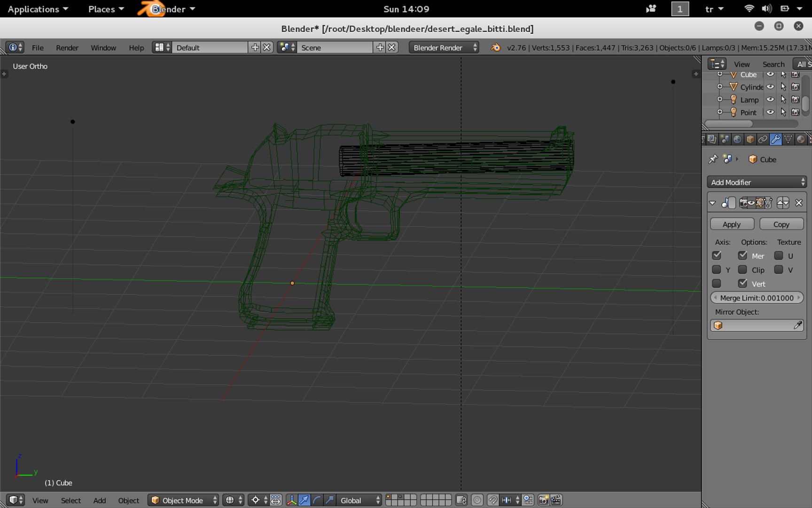The height and width of the screenshot is (508, 812).
Task: Open the 3D view Add menu
Action: [100, 500]
